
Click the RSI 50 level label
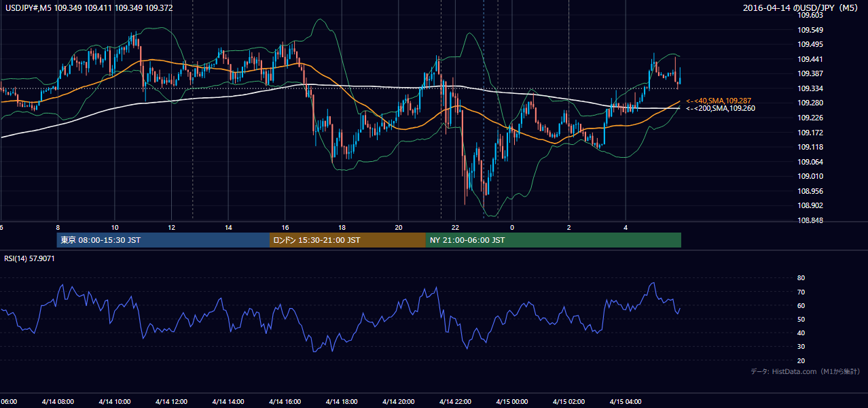click(801, 319)
